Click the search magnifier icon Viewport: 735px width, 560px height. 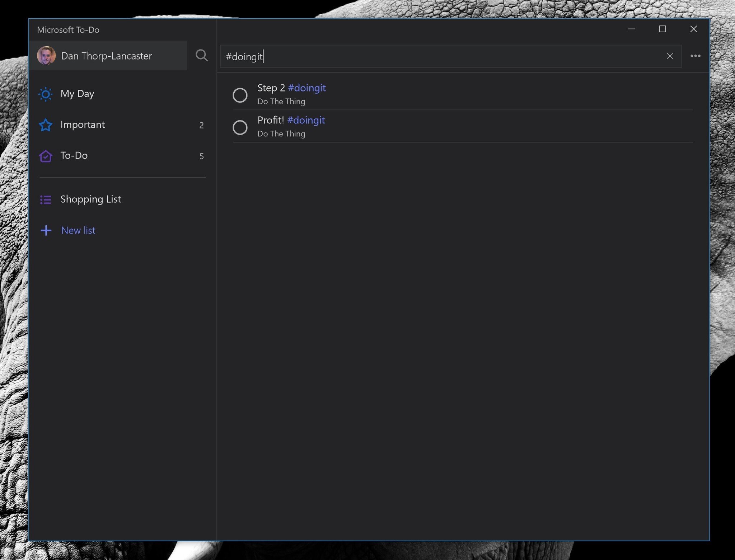tap(202, 55)
